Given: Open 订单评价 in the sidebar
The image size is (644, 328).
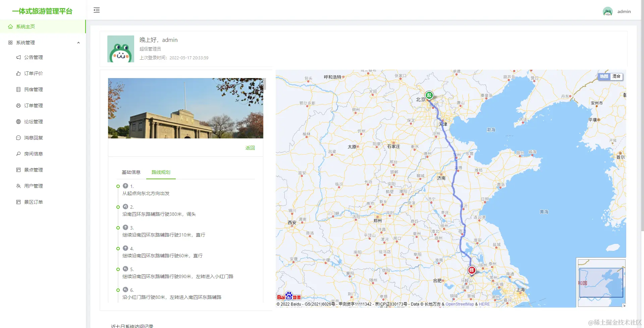Looking at the screenshot, I should (x=43, y=73).
